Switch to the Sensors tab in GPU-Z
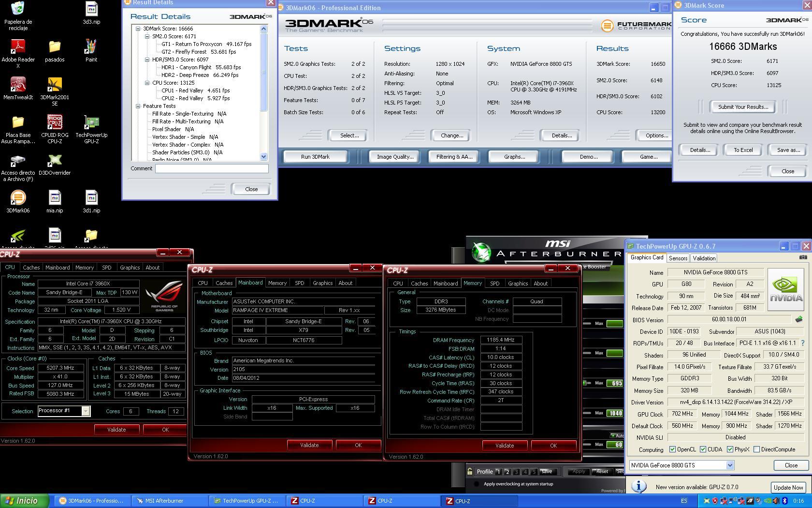This screenshot has width=812, height=508. tap(678, 258)
